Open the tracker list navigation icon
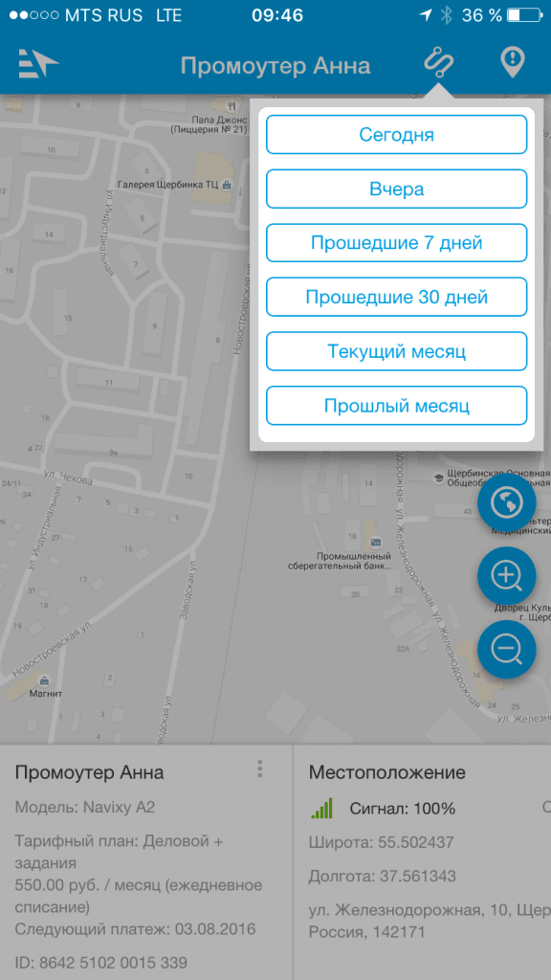This screenshot has height=980, width=551. [38, 63]
